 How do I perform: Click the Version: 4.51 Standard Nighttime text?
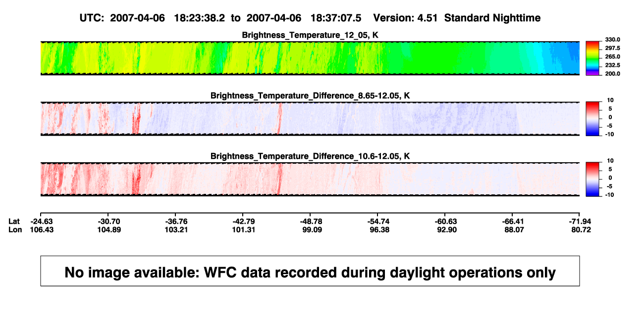click(457, 18)
